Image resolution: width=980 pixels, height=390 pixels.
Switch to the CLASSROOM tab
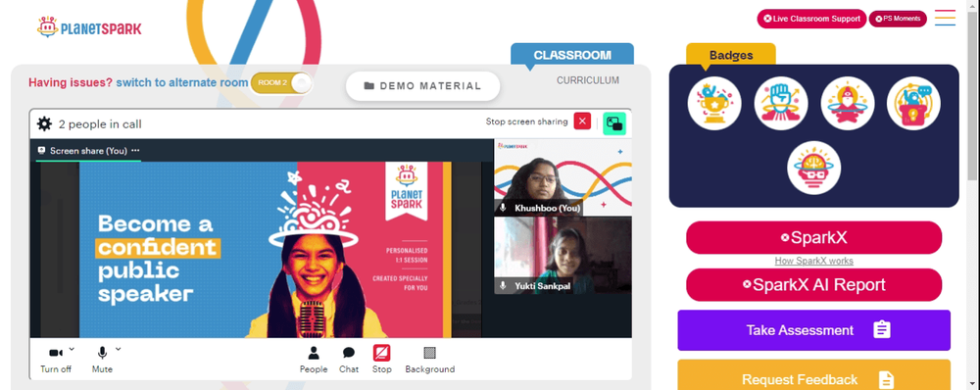pos(572,55)
